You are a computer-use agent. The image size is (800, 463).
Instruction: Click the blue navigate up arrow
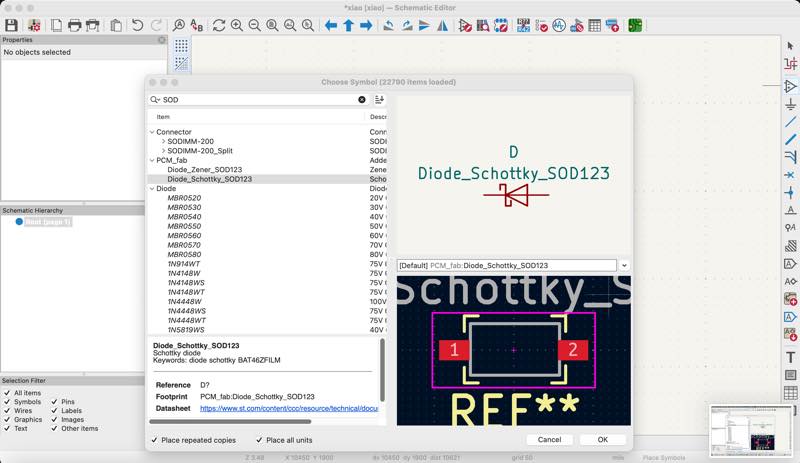(x=348, y=25)
